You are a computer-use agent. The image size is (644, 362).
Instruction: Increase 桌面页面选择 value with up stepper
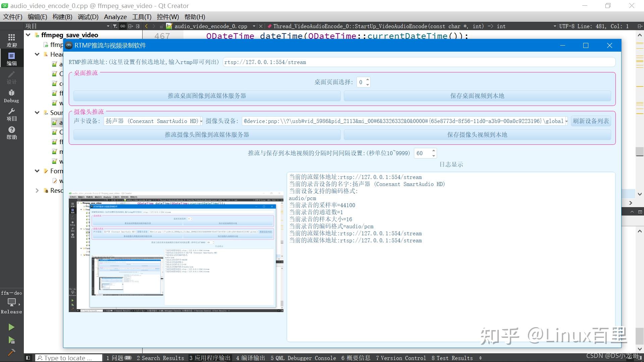click(x=368, y=80)
